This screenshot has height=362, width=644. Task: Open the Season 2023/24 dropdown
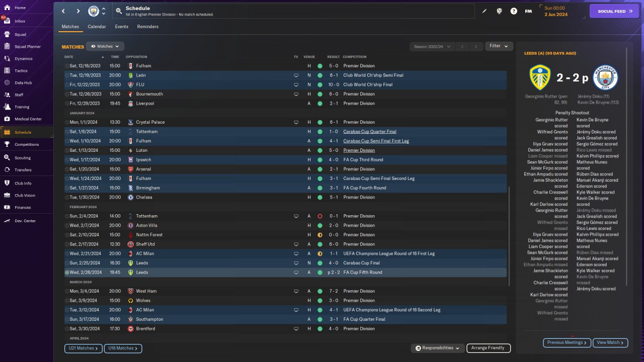pos(432,47)
